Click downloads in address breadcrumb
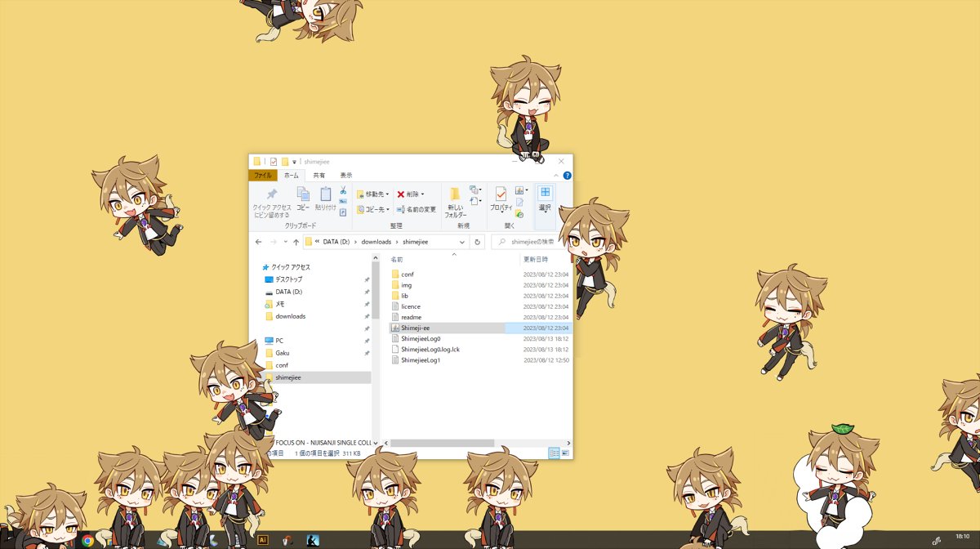This screenshot has height=549, width=980. coord(376,242)
